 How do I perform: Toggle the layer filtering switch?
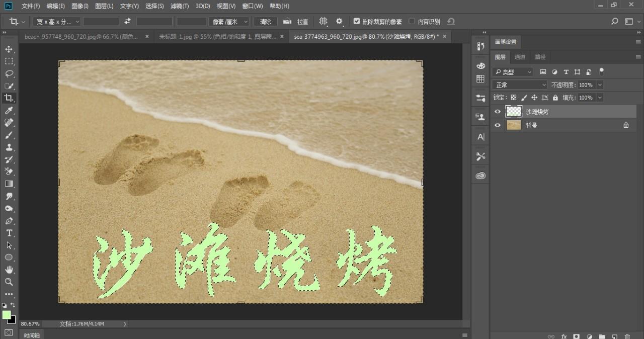pyautogui.click(x=601, y=72)
